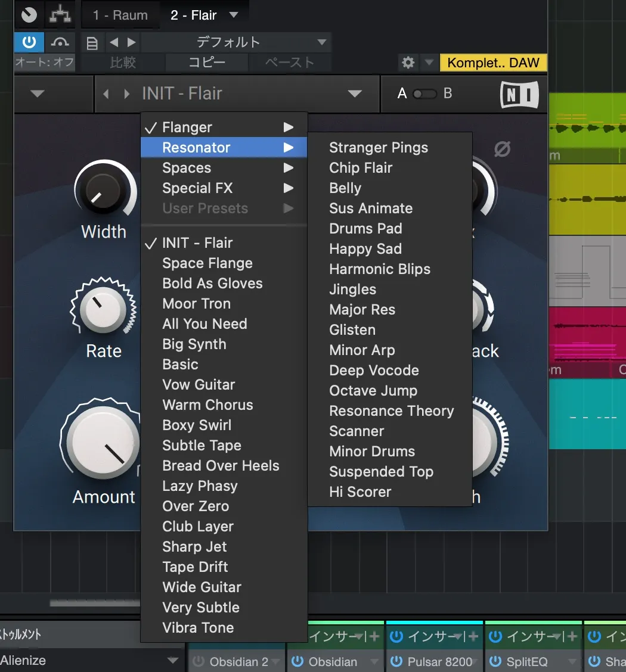Viewport: 626px width, 672px height.
Task: Click the plugin routing icon
Action: click(x=60, y=14)
